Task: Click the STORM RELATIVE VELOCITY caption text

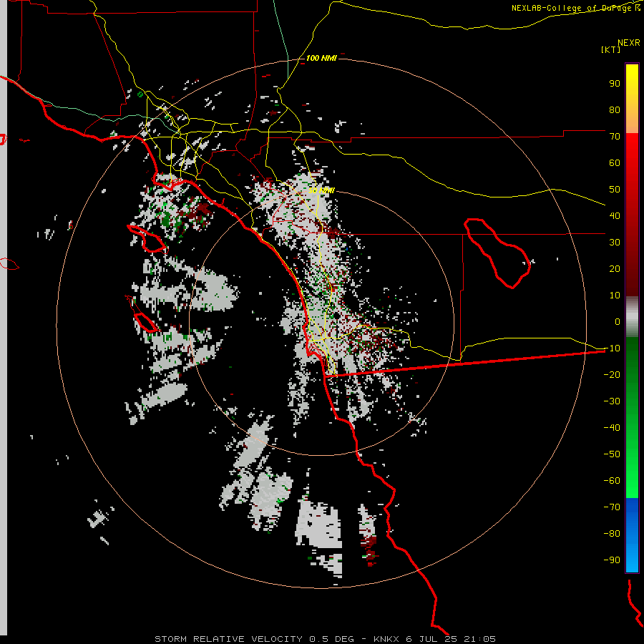Action: click(228, 639)
